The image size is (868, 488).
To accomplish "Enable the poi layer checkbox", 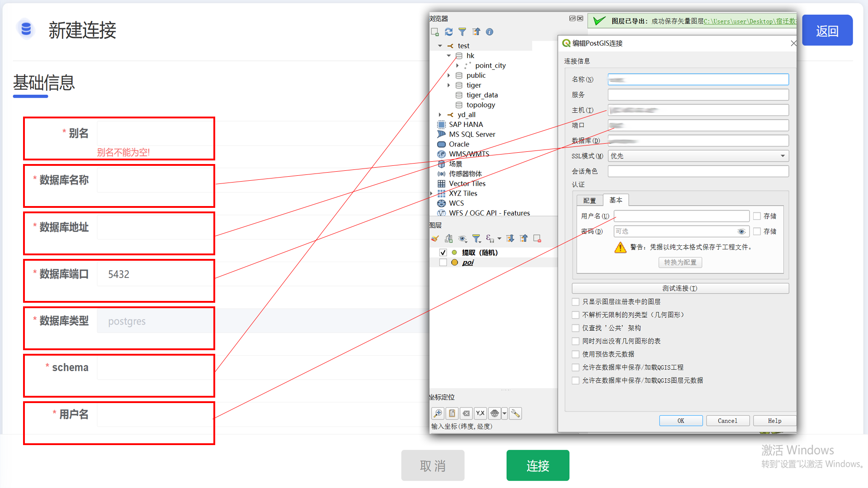I will pos(443,263).
